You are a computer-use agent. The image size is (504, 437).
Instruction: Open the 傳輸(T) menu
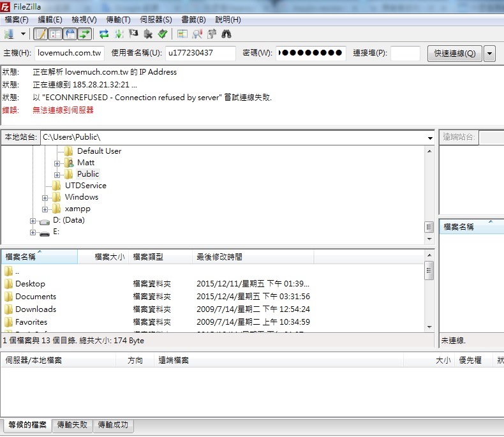118,20
